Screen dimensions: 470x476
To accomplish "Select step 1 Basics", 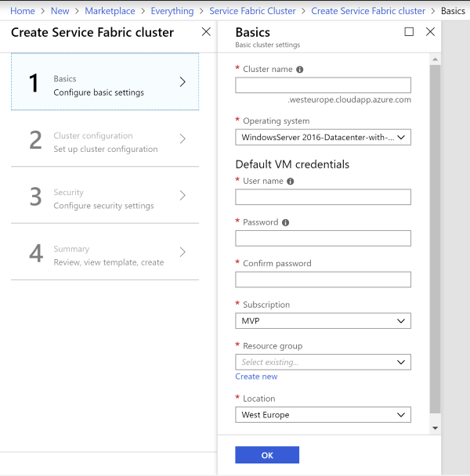I will [105, 82].
